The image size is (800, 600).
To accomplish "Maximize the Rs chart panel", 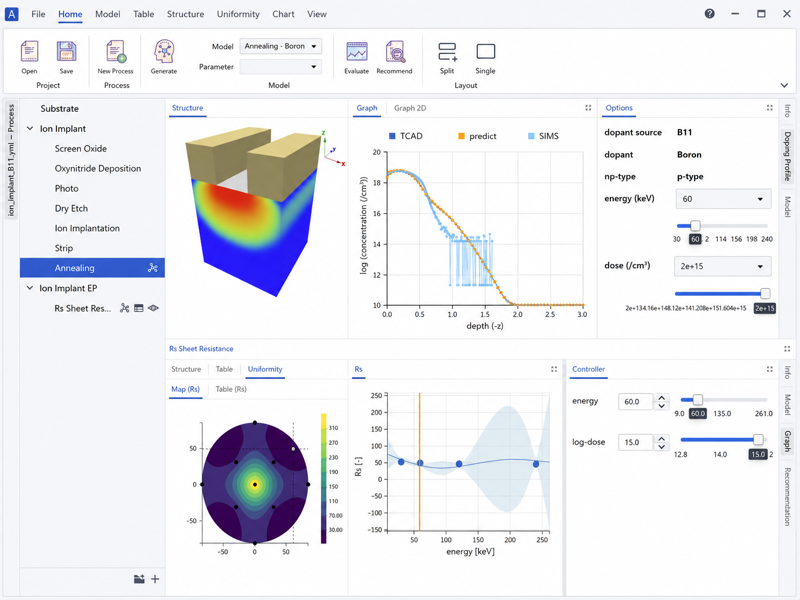I will pyautogui.click(x=554, y=369).
